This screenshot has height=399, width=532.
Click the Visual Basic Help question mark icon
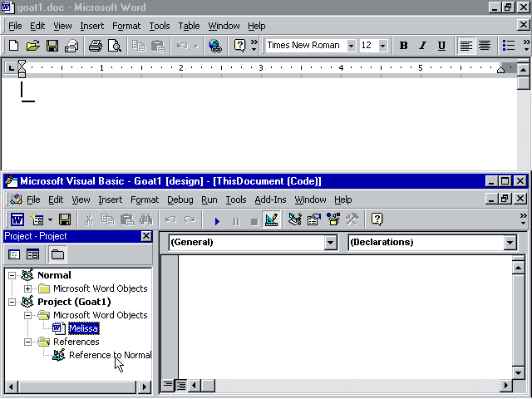[377, 219]
